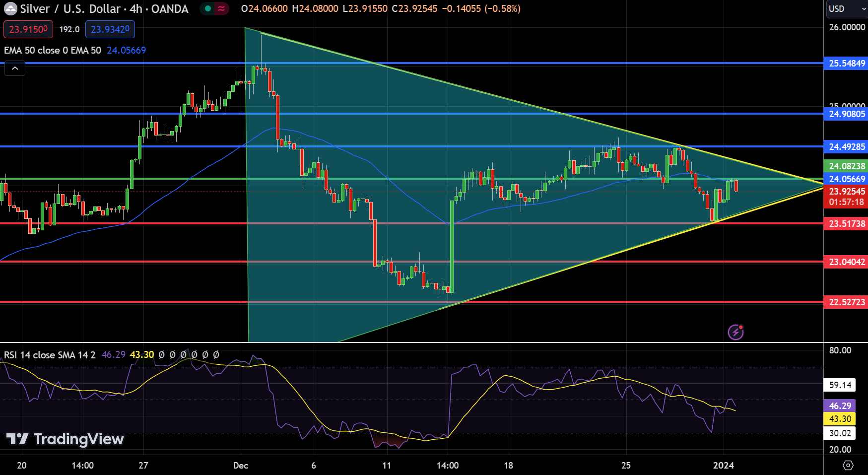The width and height of the screenshot is (868, 475).
Task: Click the RSI SMA 43.30 axis label
Action: point(840,419)
